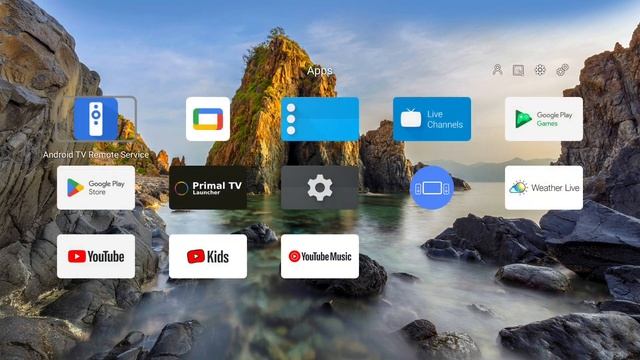Launch the Weather Live app
This screenshot has height=360, width=640.
click(x=544, y=188)
